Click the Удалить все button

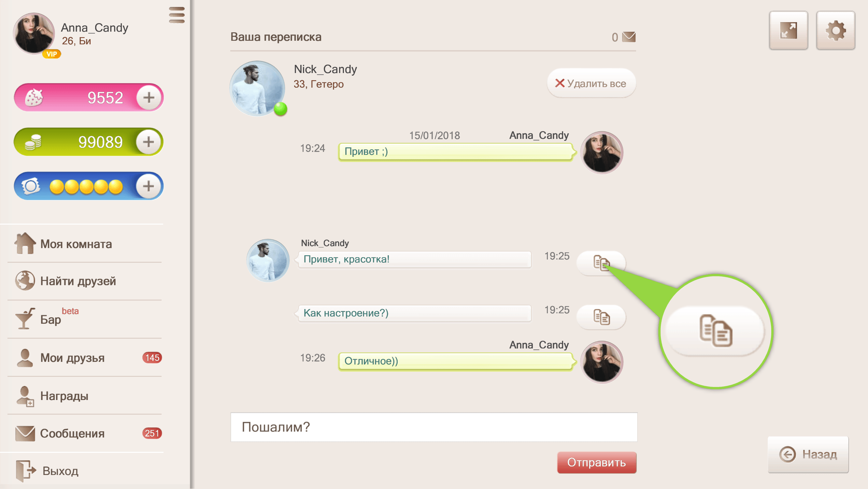coord(591,83)
